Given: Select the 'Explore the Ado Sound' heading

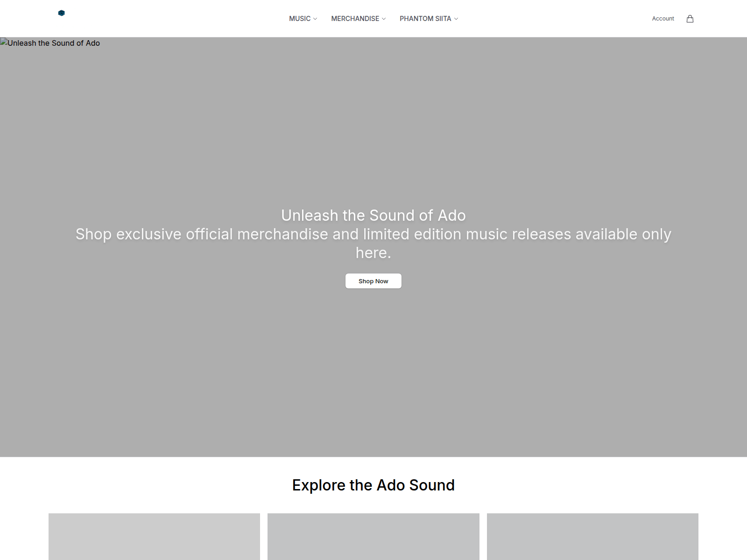Looking at the screenshot, I should 373,485.
